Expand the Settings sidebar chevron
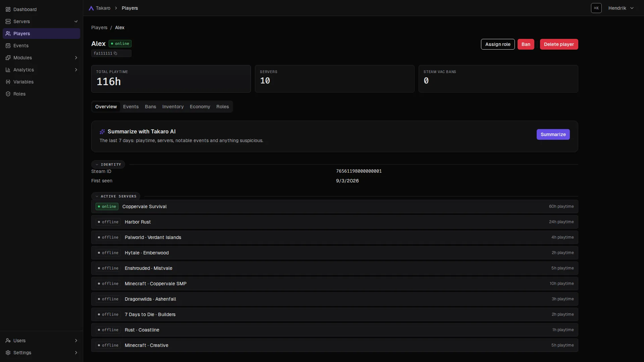The width and height of the screenshot is (644, 362). point(76,353)
